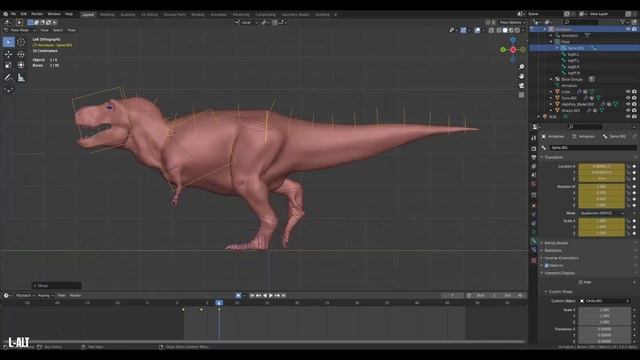Open the Edit menu
Viewport: 640px width, 360px height.
(x=24, y=14)
